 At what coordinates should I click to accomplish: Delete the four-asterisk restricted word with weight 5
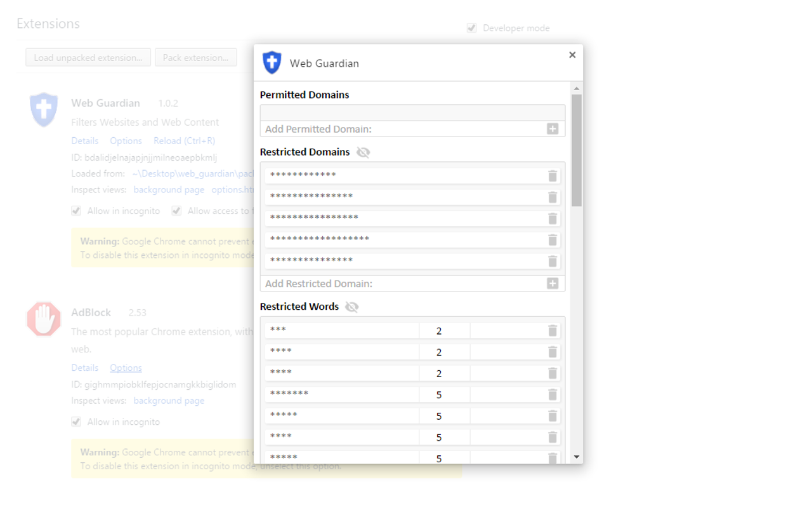tap(553, 437)
